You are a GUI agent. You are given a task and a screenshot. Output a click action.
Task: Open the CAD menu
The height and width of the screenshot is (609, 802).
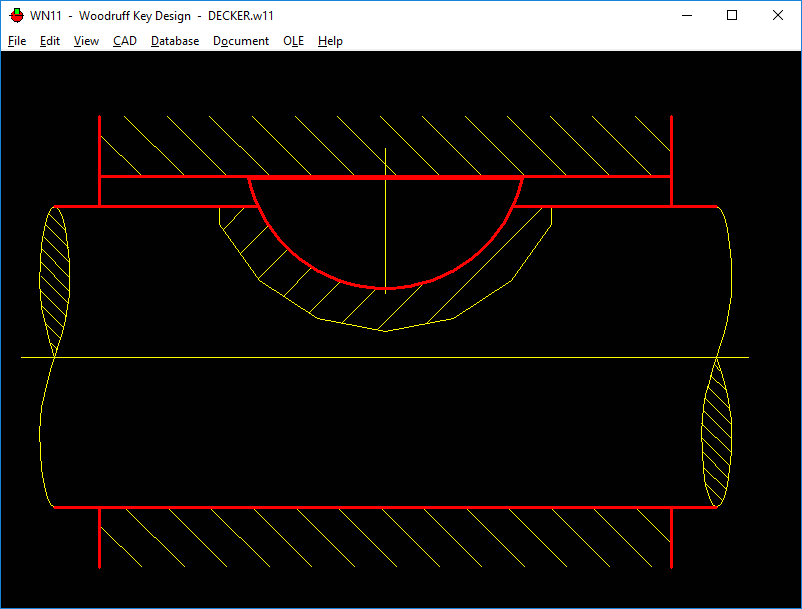click(125, 41)
